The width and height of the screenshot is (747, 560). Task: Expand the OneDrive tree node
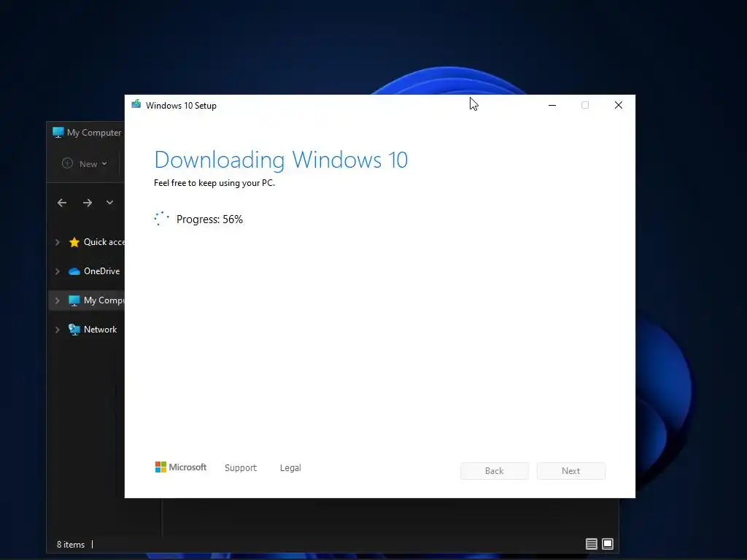click(x=57, y=271)
